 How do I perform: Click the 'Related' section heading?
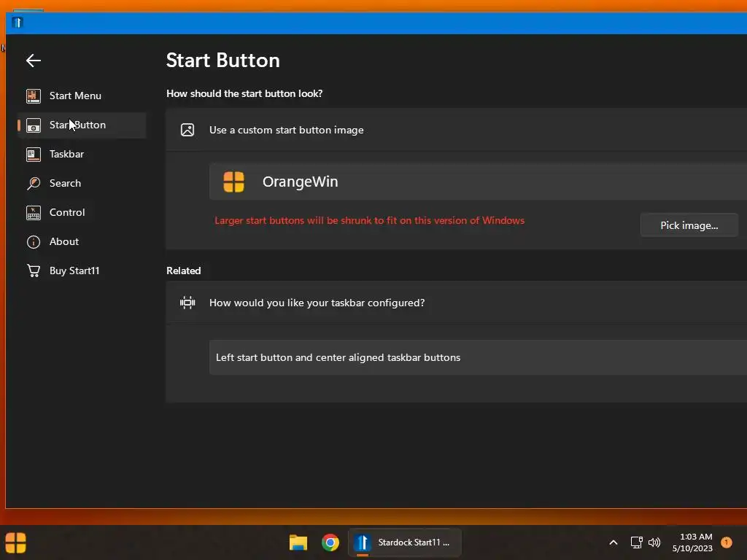coord(183,271)
